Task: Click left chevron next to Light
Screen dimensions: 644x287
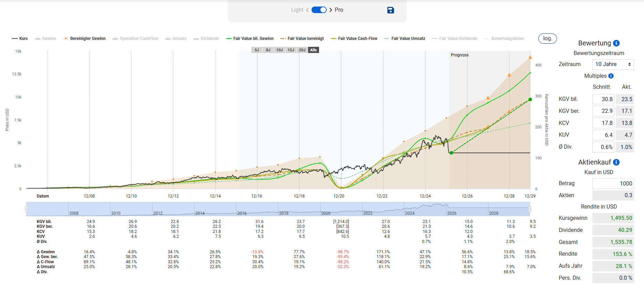Action: click(307, 10)
